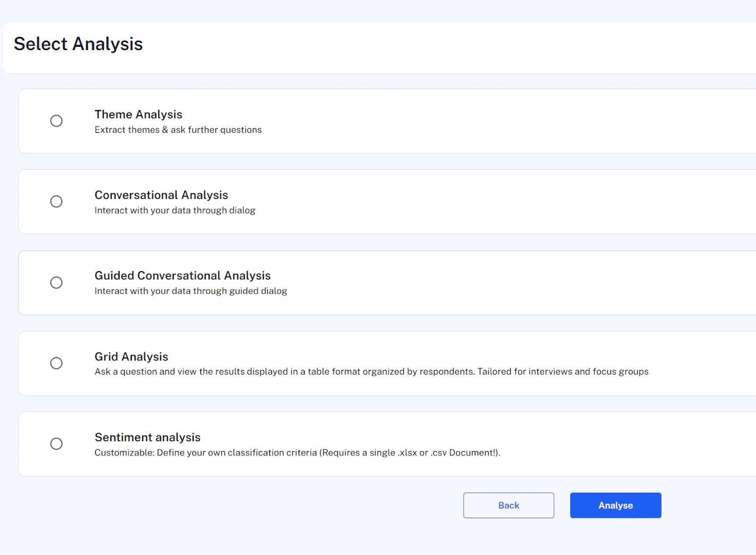756x555 pixels.
Task: Select the Theme Analysis radio button
Action: pyautogui.click(x=56, y=121)
